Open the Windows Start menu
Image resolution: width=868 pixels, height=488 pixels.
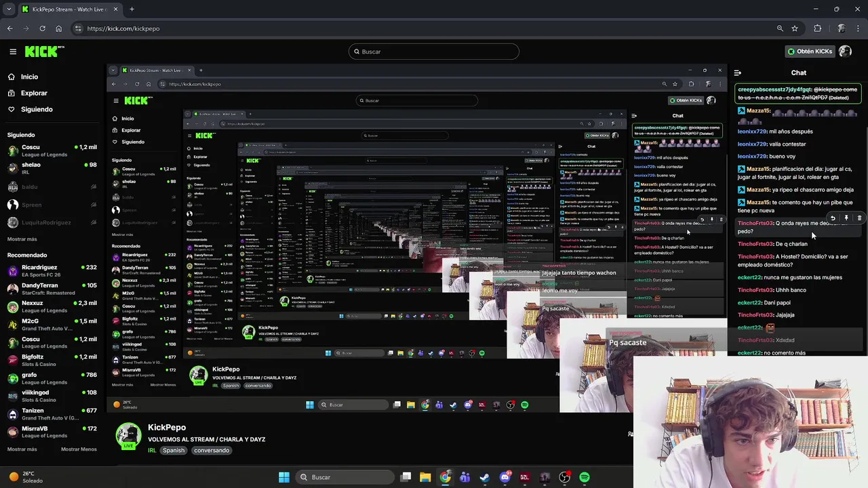click(x=284, y=477)
